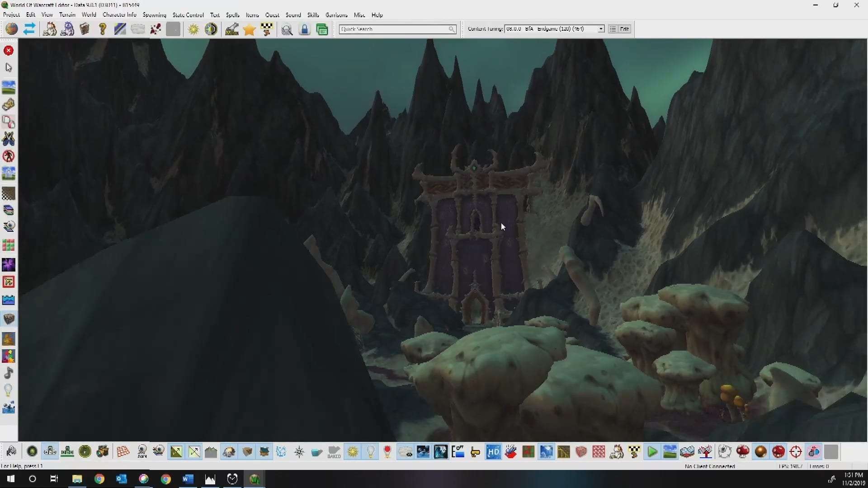Open the Terrain menu

(x=67, y=15)
